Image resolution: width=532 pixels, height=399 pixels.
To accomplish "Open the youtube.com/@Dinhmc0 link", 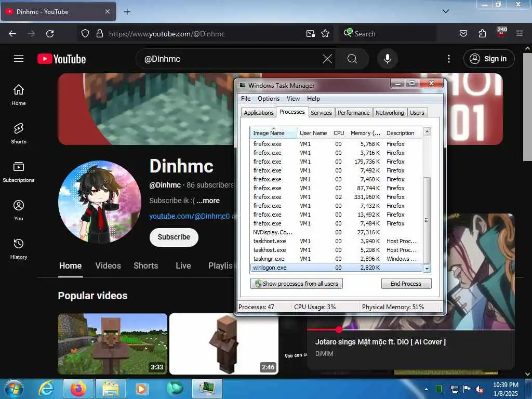I will pyautogui.click(x=189, y=216).
